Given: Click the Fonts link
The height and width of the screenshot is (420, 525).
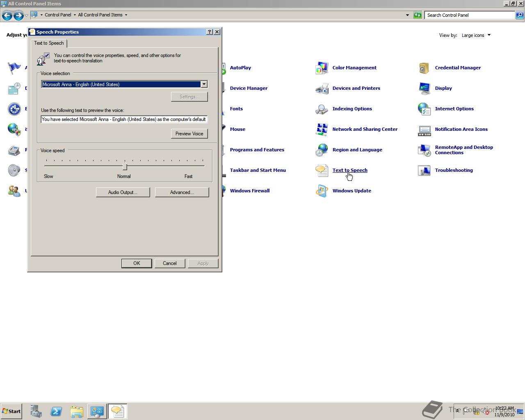Looking at the screenshot, I should click(x=236, y=109).
